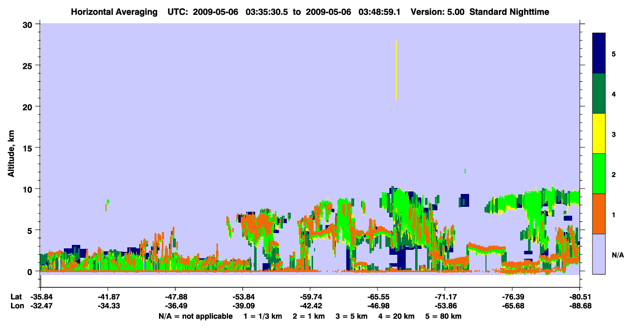The width and height of the screenshot is (644, 330).
Task: Click longitude value -53.86
Action: 445,306
